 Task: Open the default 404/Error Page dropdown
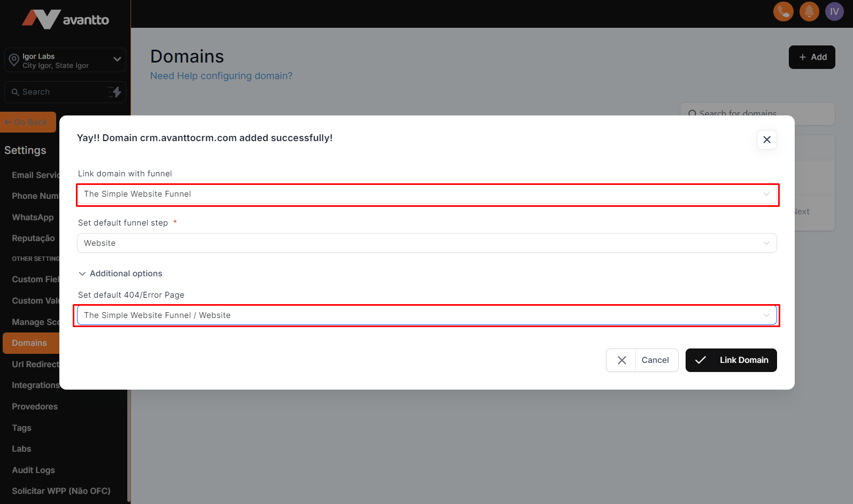(427, 315)
